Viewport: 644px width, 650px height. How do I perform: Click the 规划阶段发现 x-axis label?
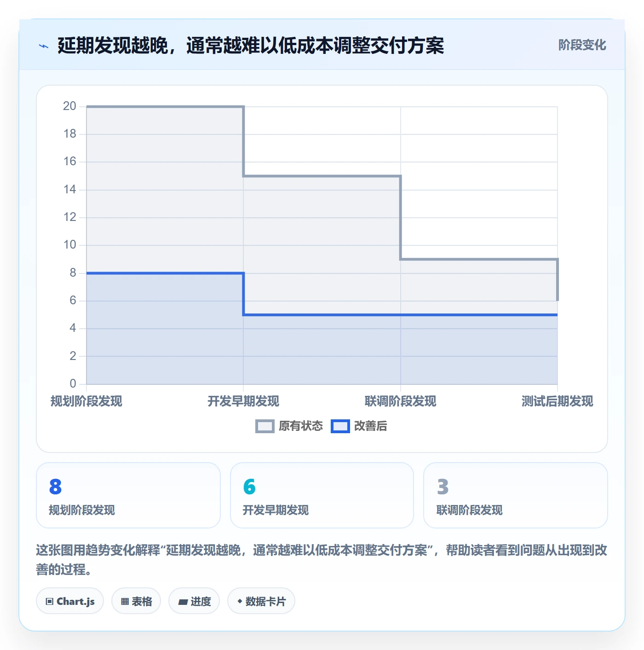click(86, 401)
